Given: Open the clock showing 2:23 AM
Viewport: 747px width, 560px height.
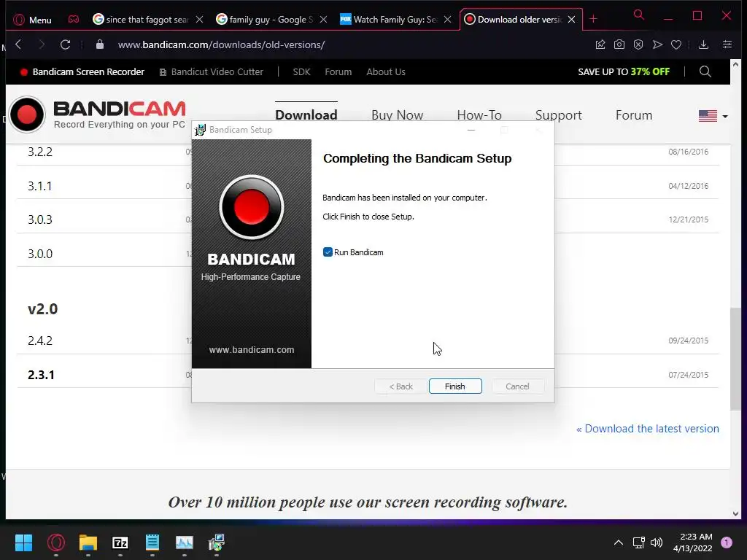Looking at the screenshot, I should [693, 542].
